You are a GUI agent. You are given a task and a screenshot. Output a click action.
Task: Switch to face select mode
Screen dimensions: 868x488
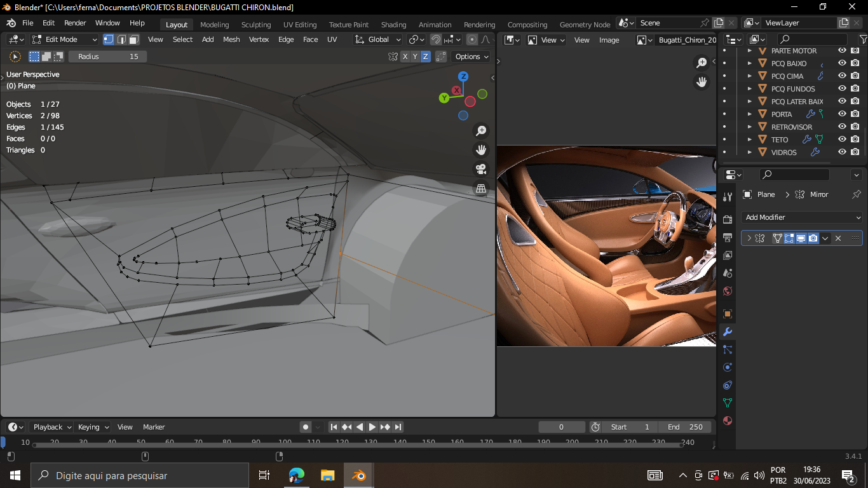pos(133,39)
